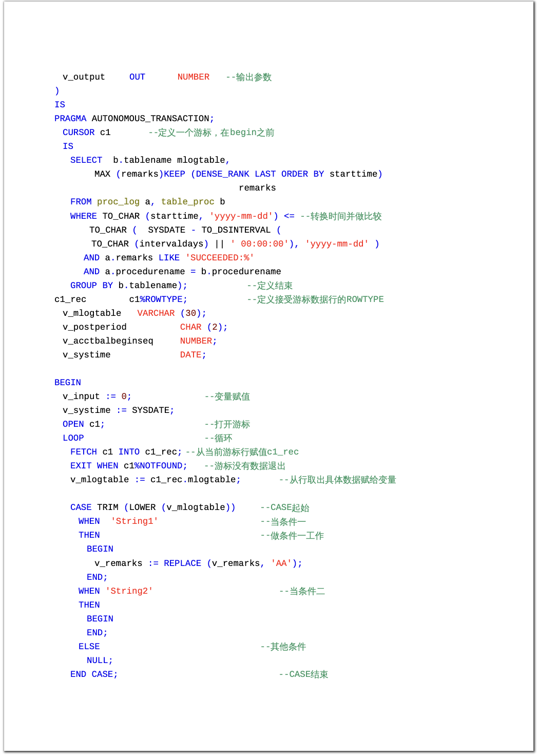Click the NULL; statement

click(100, 660)
